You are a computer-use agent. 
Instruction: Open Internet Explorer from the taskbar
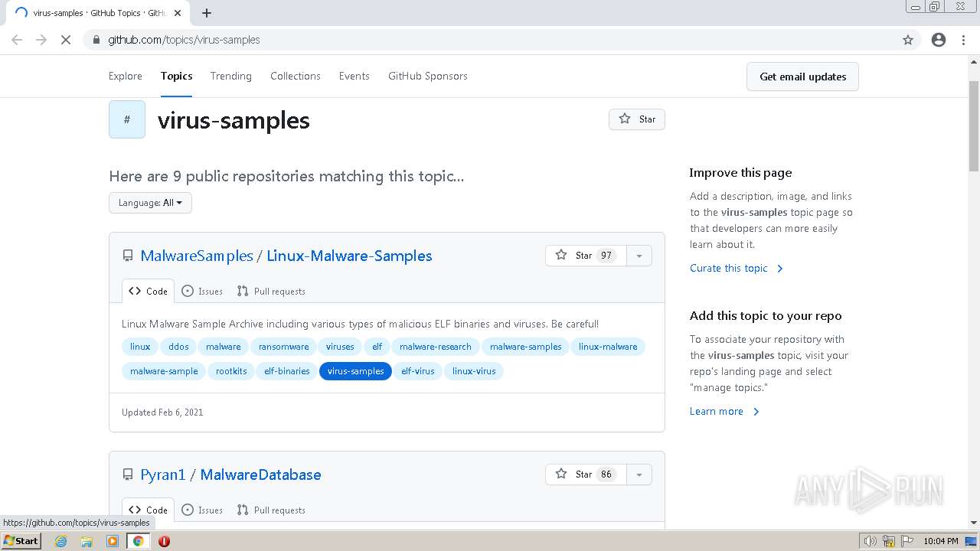[61, 541]
